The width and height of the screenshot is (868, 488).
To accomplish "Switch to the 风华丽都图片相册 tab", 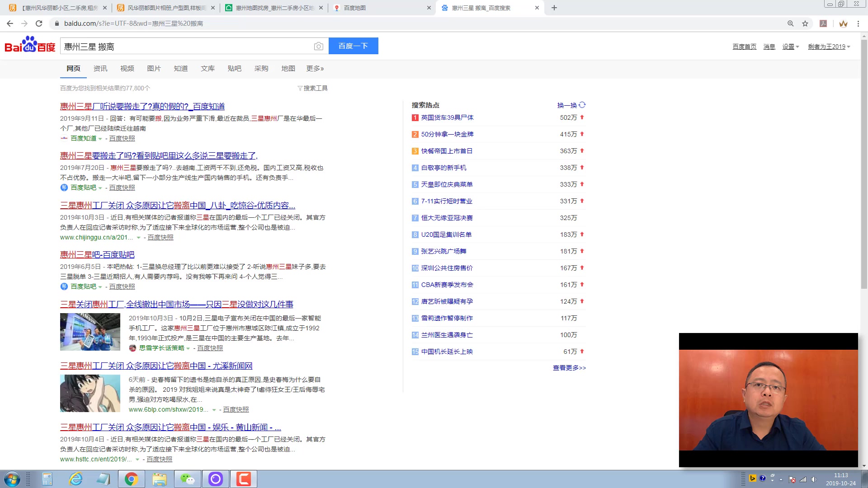I will coord(166,8).
